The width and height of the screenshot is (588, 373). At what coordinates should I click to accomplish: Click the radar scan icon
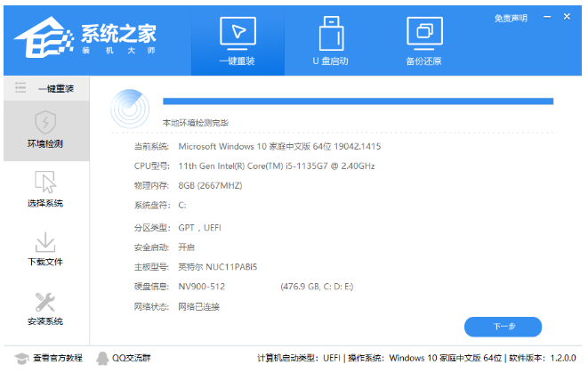[130, 109]
